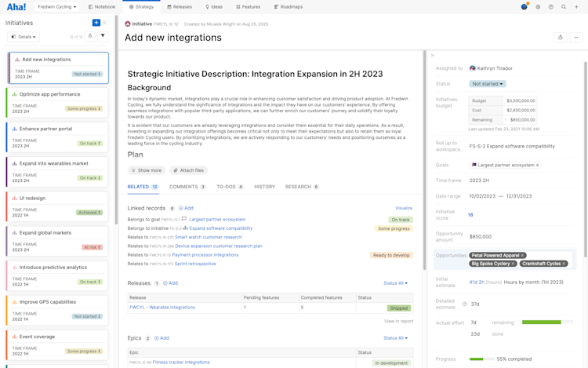Click the Aha! logo

click(x=16, y=7)
